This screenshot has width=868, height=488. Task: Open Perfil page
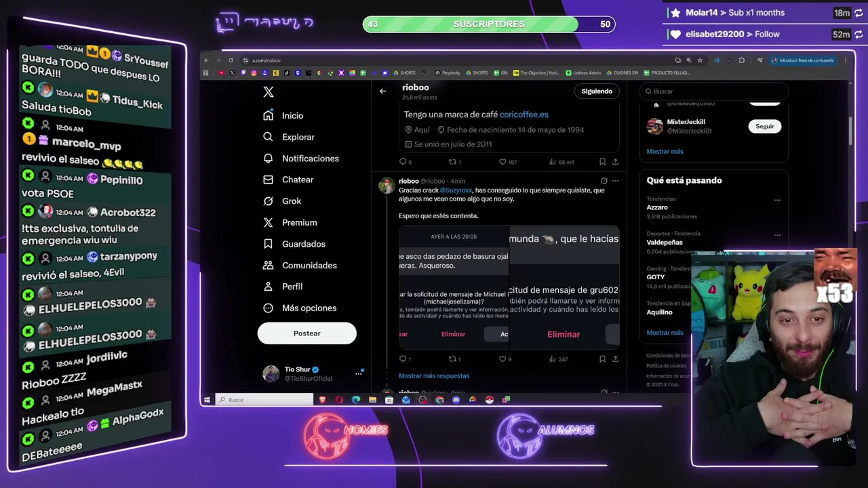283,287
